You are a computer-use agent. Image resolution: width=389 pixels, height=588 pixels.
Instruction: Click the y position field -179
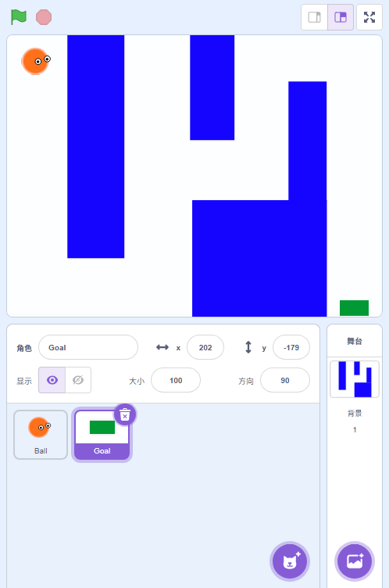tap(291, 348)
